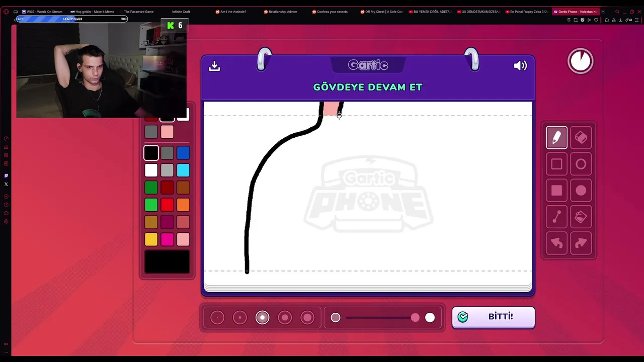Screen dimensions: 644x362
Task: Click the BİTTİ! done button
Action: click(493, 317)
